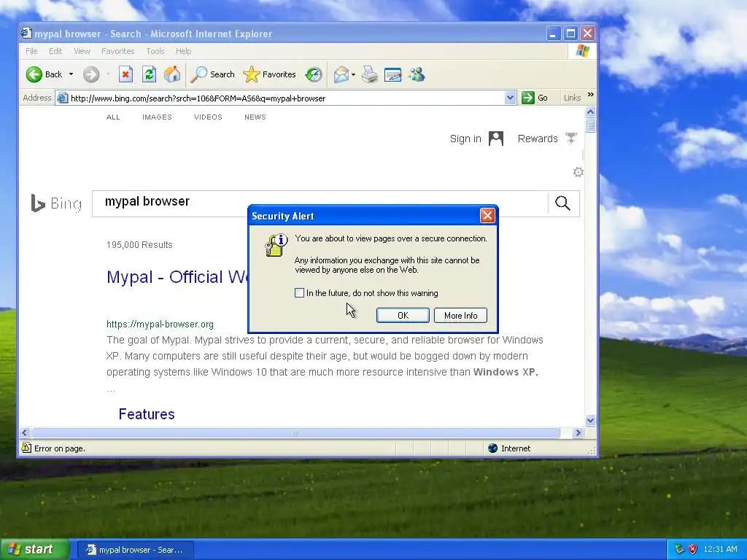Open the Tools menu
Screen dimensions: 747x560
(x=155, y=51)
